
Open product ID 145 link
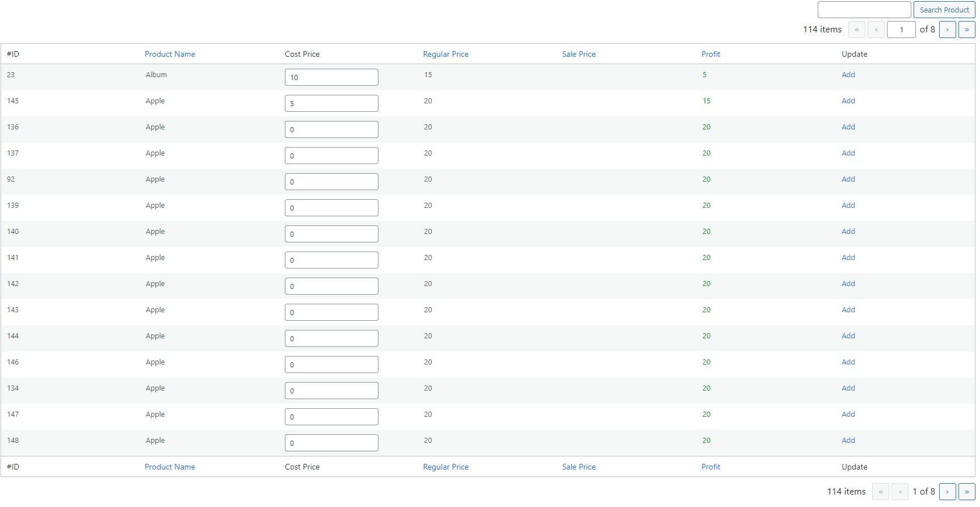(12, 100)
